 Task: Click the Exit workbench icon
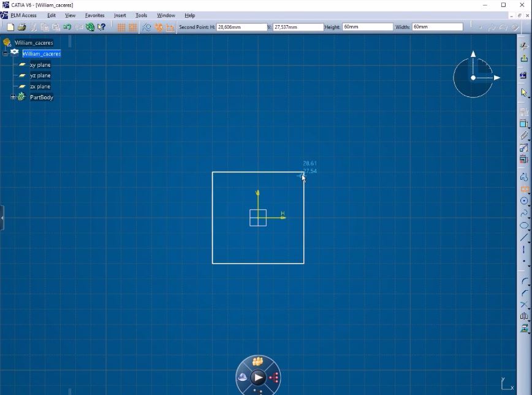click(524, 58)
